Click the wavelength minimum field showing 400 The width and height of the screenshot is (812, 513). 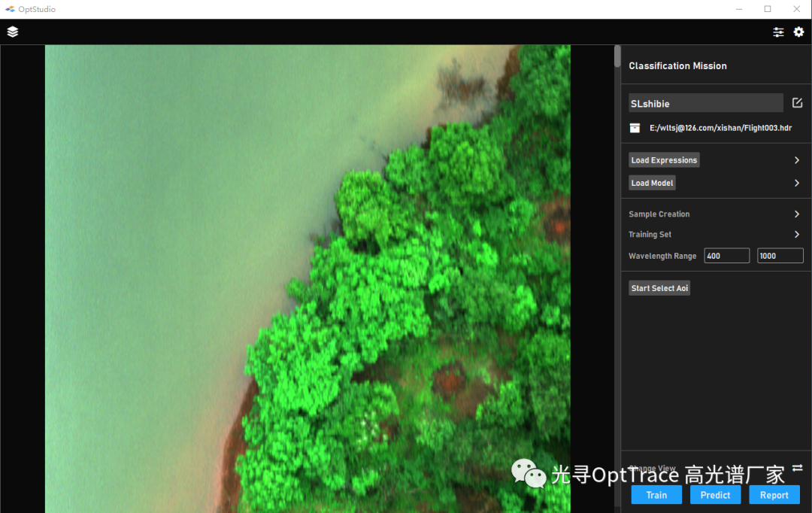[x=726, y=256]
